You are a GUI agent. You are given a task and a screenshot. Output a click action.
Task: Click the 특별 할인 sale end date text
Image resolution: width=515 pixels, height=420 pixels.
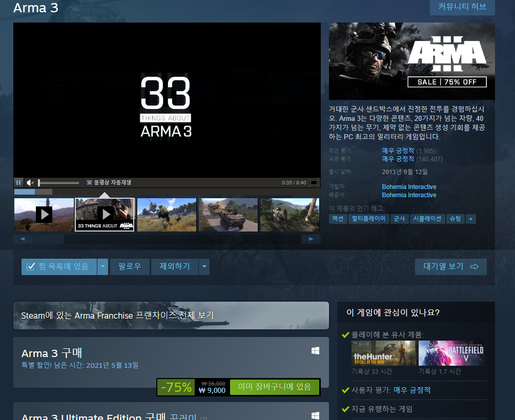point(80,365)
